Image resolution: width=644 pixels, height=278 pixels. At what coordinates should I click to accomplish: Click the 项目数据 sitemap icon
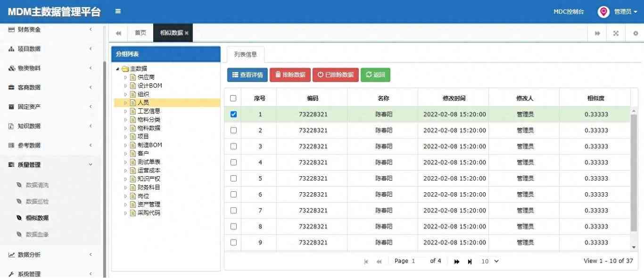coord(12,49)
